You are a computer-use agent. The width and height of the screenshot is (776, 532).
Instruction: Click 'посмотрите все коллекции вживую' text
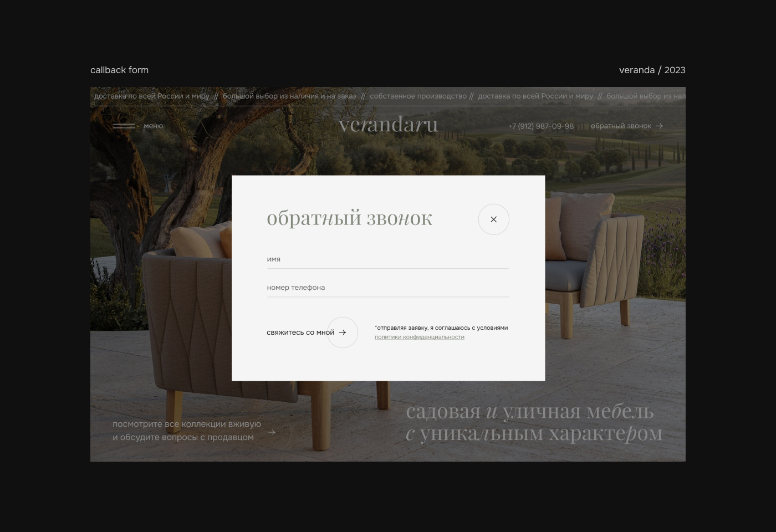pos(186,424)
